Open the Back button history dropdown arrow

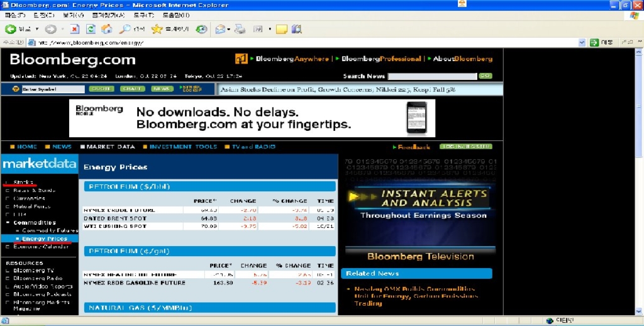(37, 29)
